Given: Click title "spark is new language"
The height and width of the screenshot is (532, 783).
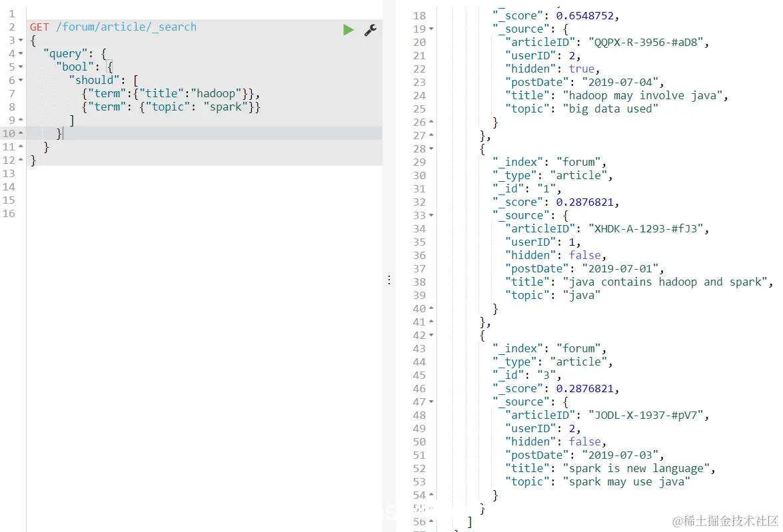Looking at the screenshot, I should click(x=636, y=468).
